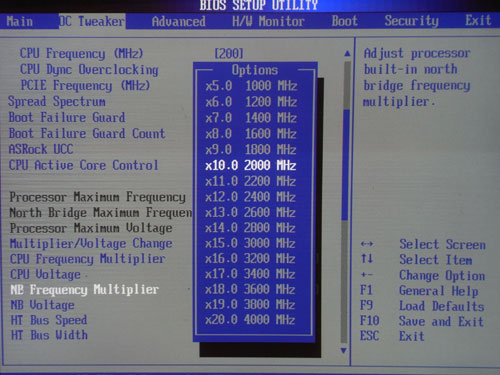
Task: Select NB Frequency Multiplier item
Action: [x=85, y=290]
